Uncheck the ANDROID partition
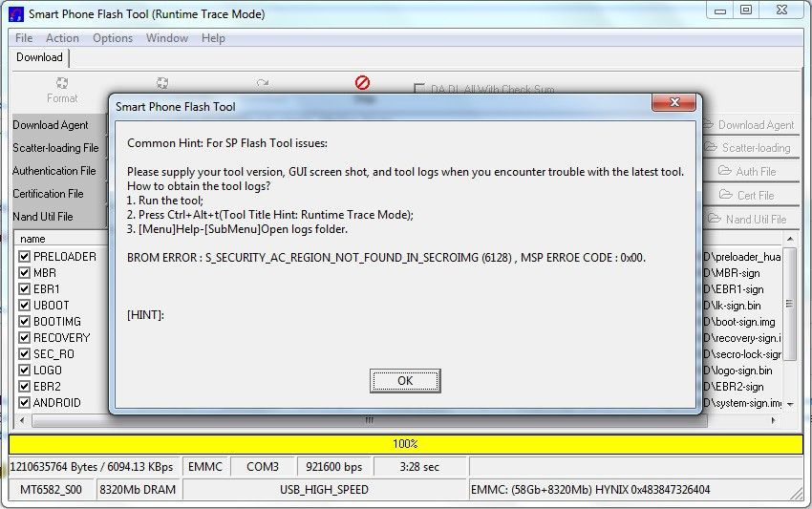This screenshot has width=812, height=509. (x=24, y=402)
